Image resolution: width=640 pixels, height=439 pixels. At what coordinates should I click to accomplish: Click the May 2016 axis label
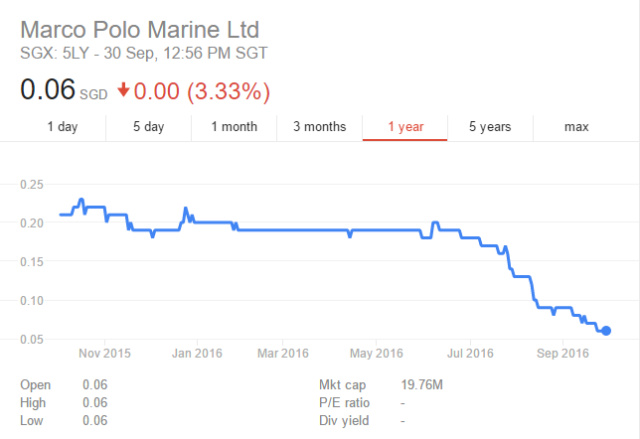[x=376, y=353]
